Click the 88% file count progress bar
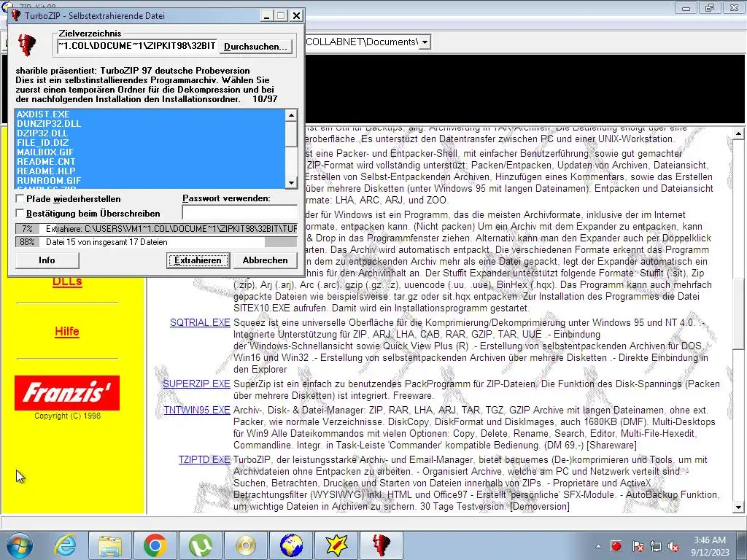 (x=156, y=242)
